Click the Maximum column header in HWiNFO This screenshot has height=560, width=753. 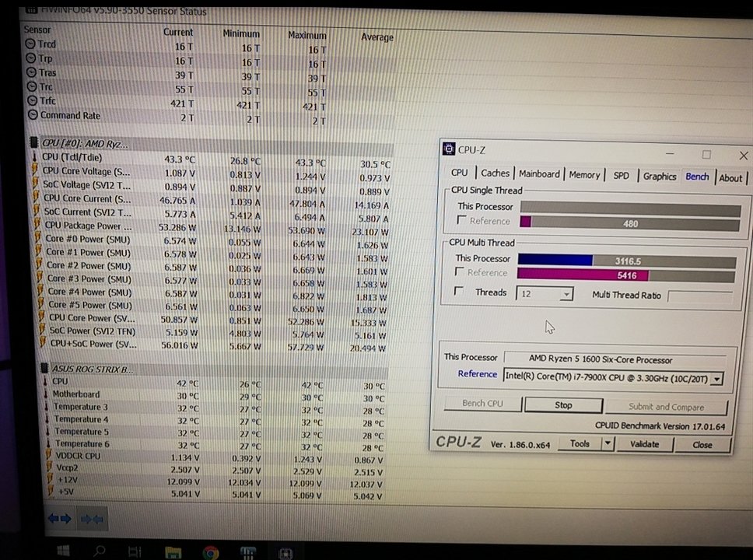coord(306,35)
